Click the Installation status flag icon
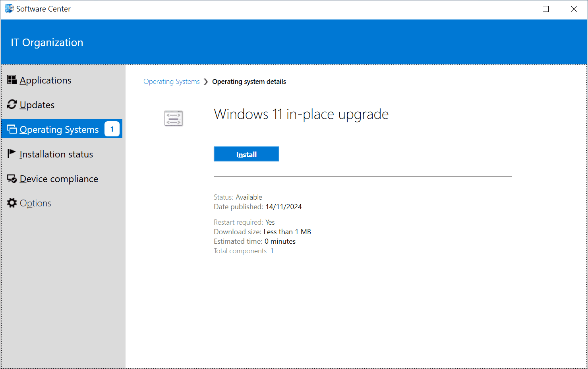The image size is (588, 369). 12,154
